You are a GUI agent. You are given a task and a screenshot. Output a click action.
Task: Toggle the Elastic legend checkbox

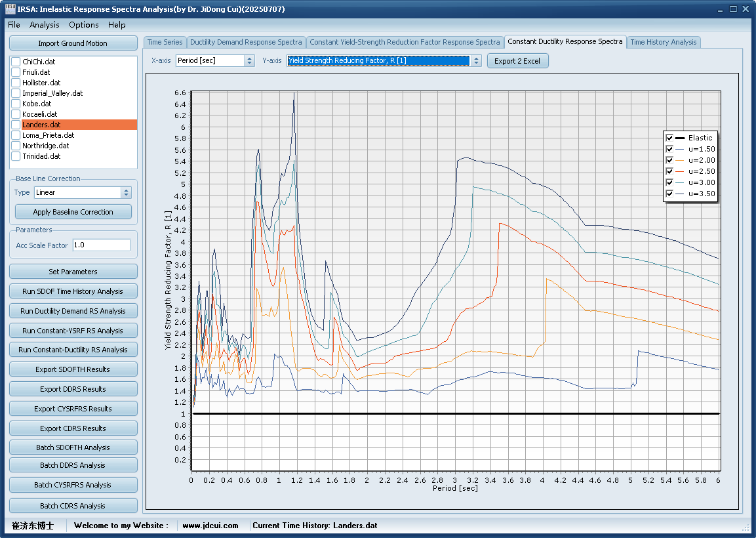[669, 138]
